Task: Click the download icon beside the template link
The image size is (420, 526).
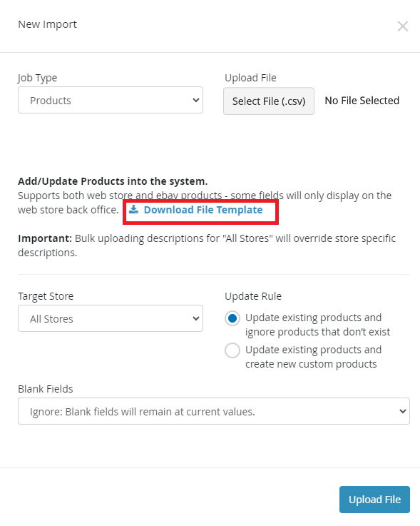Action: point(134,209)
